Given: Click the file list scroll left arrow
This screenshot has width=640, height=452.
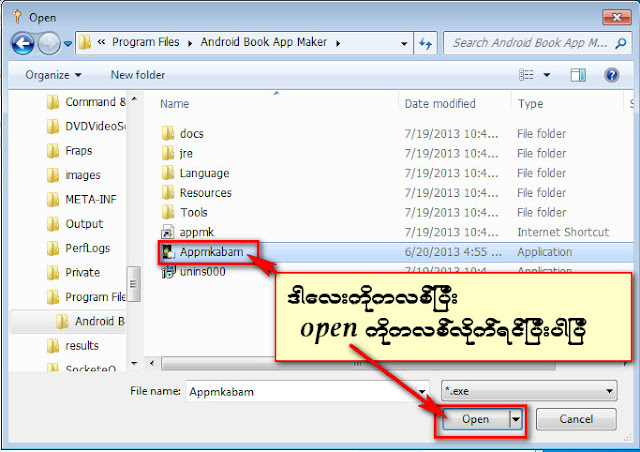Looking at the screenshot, I should click(151, 363).
